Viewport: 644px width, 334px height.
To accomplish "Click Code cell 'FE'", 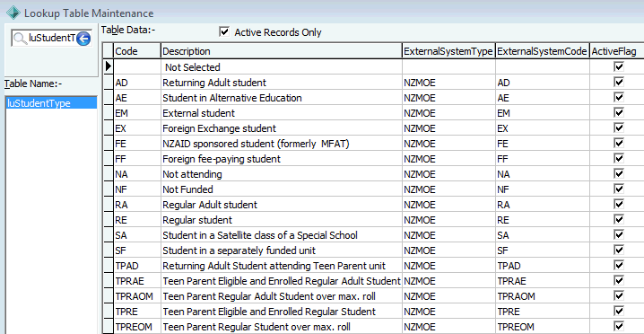I will tap(136, 143).
